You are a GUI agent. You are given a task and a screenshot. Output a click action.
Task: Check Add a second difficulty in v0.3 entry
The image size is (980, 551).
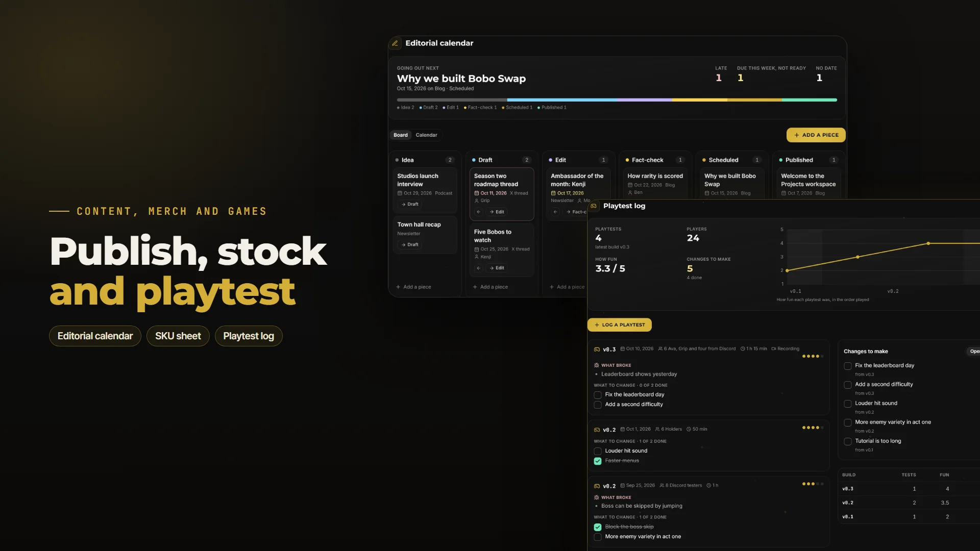point(598,405)
